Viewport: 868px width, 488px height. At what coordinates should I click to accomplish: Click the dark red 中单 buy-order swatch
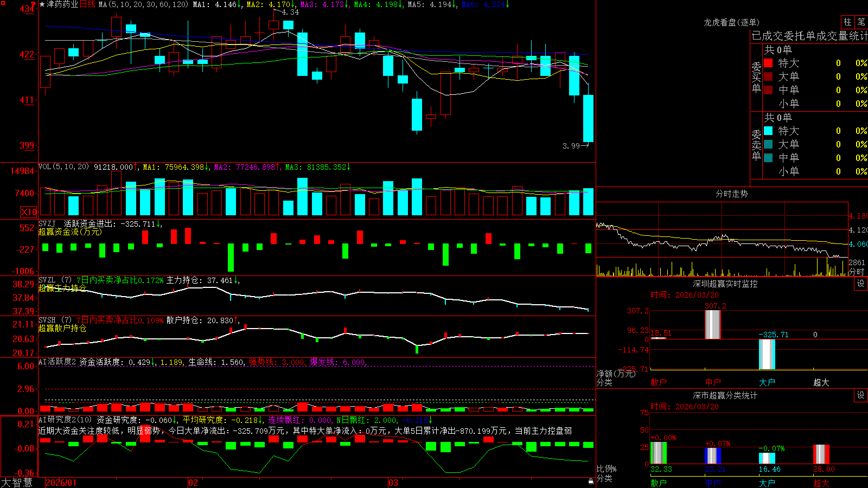coord(768,90)
